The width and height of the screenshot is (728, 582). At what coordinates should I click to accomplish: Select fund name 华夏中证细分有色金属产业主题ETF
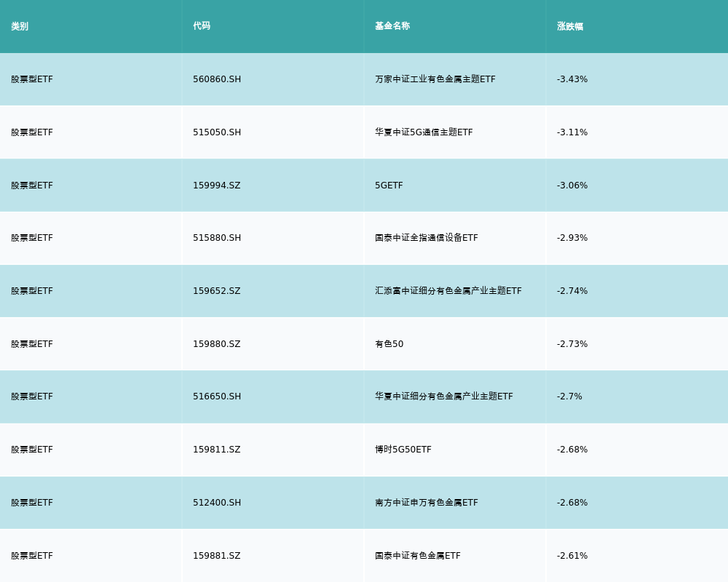click(x=444, y=396)
